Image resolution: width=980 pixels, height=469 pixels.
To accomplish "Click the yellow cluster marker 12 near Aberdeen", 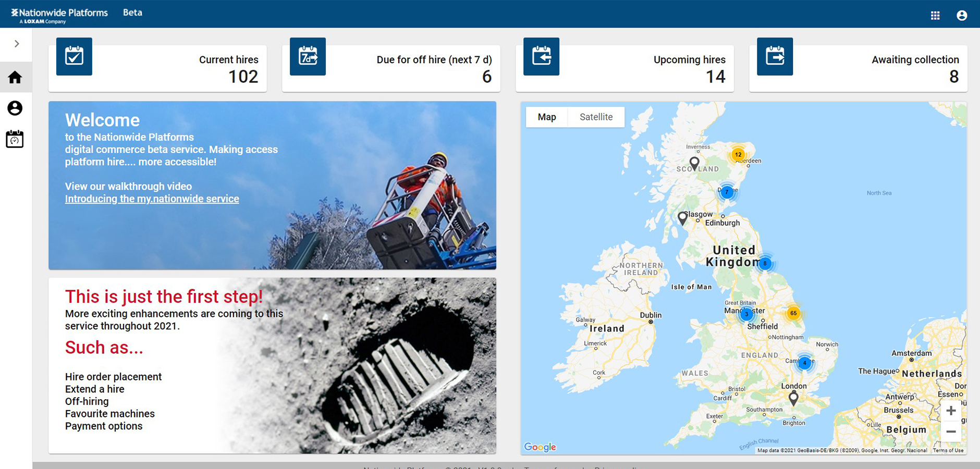I will 738,154.
